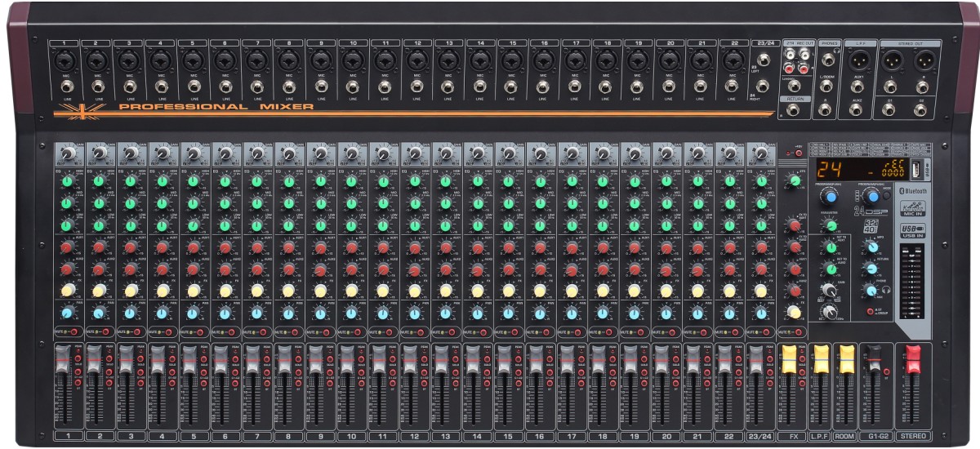The height and width of the screenshot is (449, 980).
Task: Click the Bluetooth logo
Action: tap(913, 189)
